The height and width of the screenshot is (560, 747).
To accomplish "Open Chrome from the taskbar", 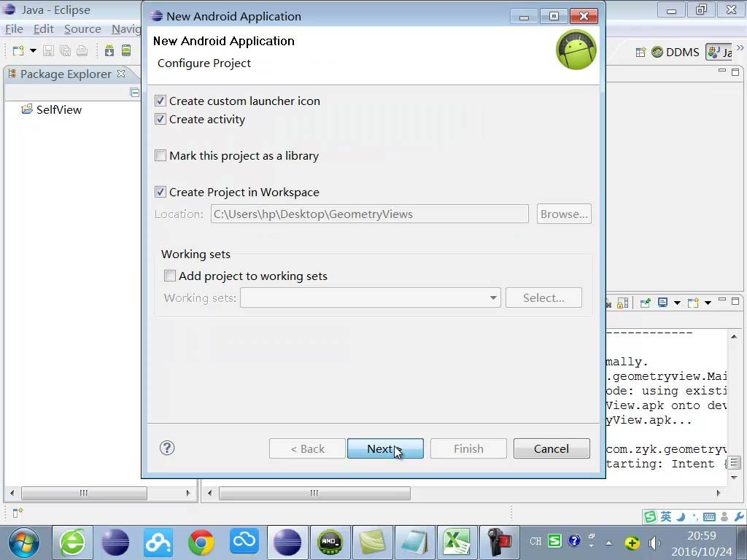I will click(x=201, y=542).
